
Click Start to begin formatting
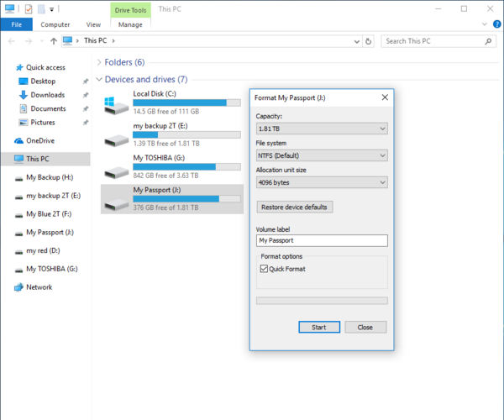click(x=319, y=327)
